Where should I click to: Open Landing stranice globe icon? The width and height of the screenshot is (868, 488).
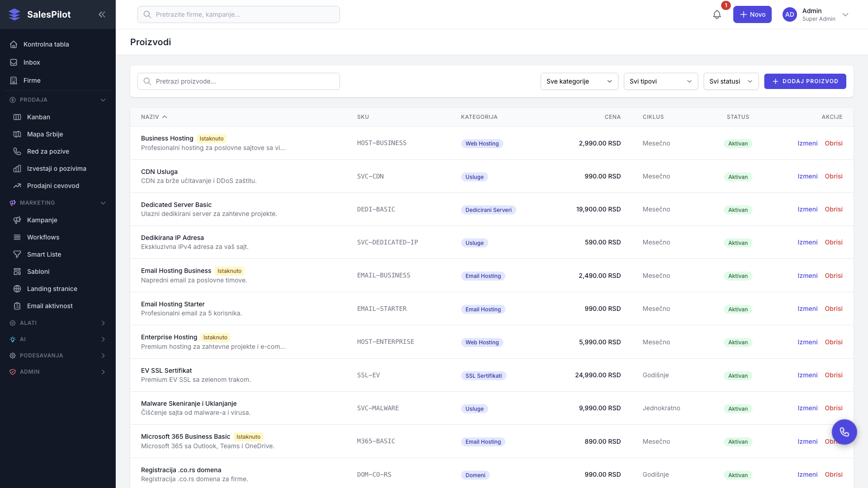point(17,289)
